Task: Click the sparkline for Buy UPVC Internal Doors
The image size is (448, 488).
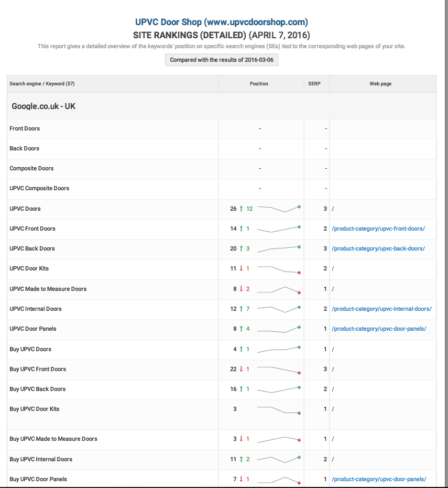Action: click(279, 459)
